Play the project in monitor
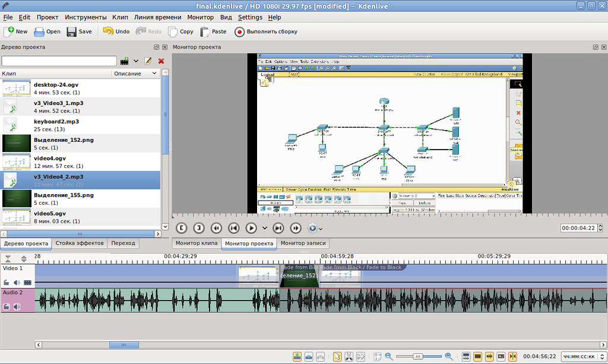The width and height of the screenshot is (608, 364). pyautogui.click(x=251, y=228)
